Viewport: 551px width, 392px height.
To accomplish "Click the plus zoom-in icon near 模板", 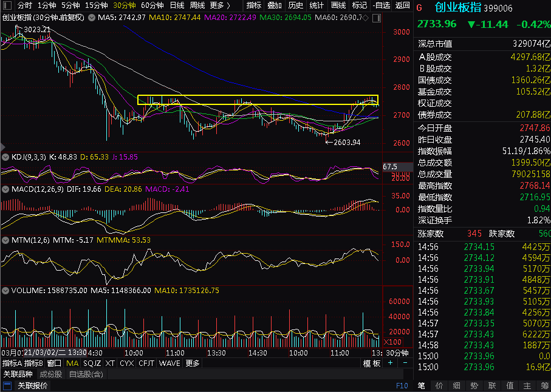I will [x=391, y=363].
